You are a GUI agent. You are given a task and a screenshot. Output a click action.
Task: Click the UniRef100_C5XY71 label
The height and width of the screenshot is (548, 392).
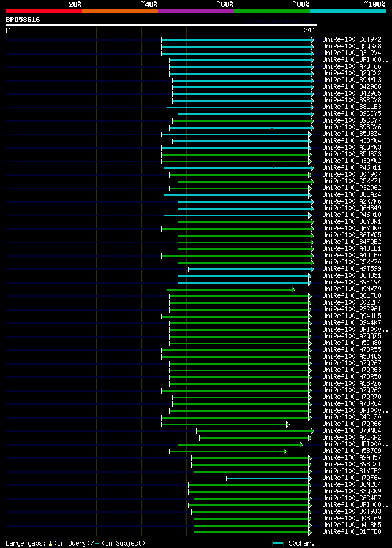pos(352,181)
